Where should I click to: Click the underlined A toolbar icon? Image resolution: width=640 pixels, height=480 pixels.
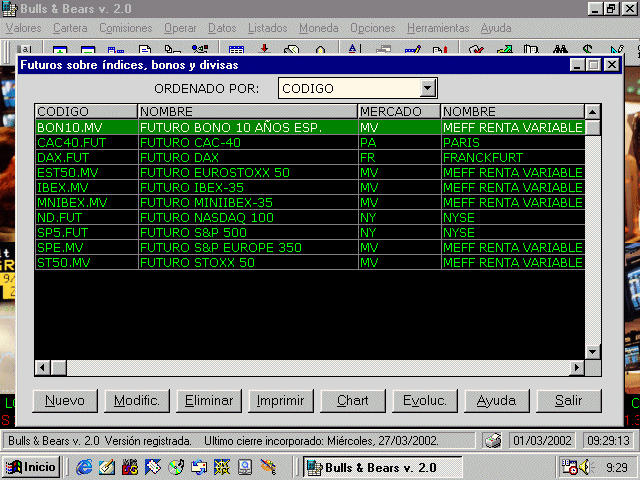pyautogui.click(x=353, y=49)
